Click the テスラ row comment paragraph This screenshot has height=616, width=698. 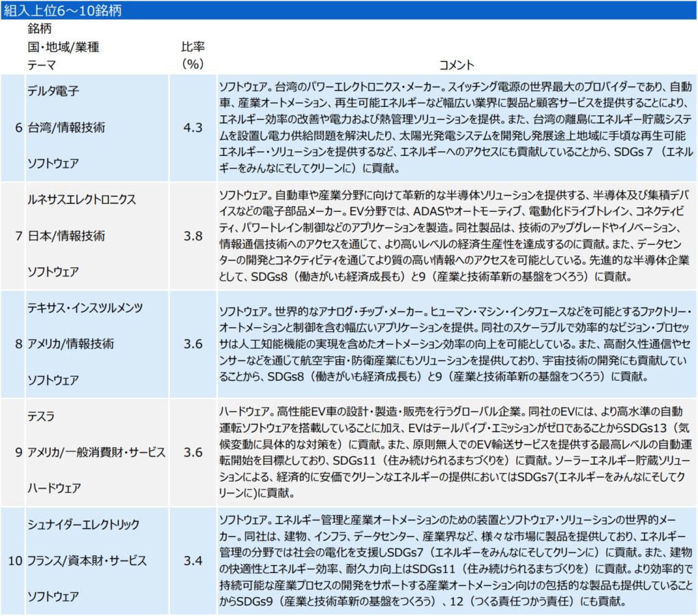tap(455, 452)
